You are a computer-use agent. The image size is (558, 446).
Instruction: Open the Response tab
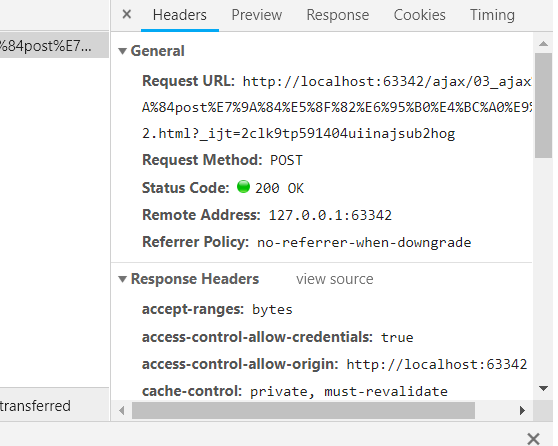tap(338, 15)
